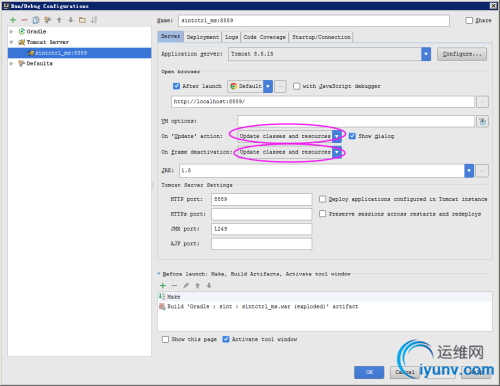Open JRE browse ellipsis button

coord(482,171)
